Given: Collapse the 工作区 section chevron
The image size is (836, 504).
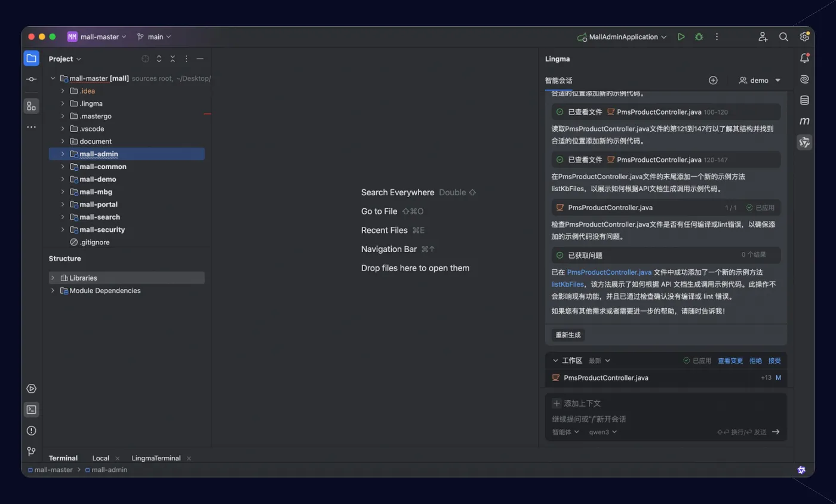Looking at the screenshot, I should tap(555, 361).
